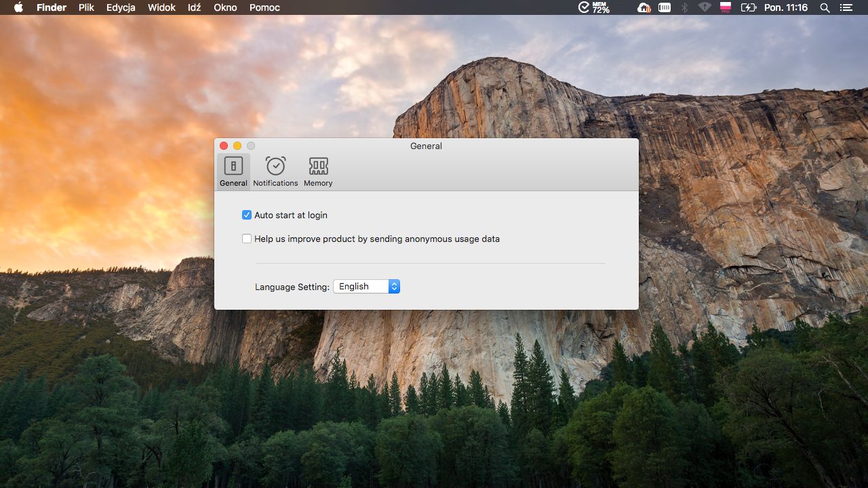
Task: Switch to the Memory tab
Action: pos(318,171)
